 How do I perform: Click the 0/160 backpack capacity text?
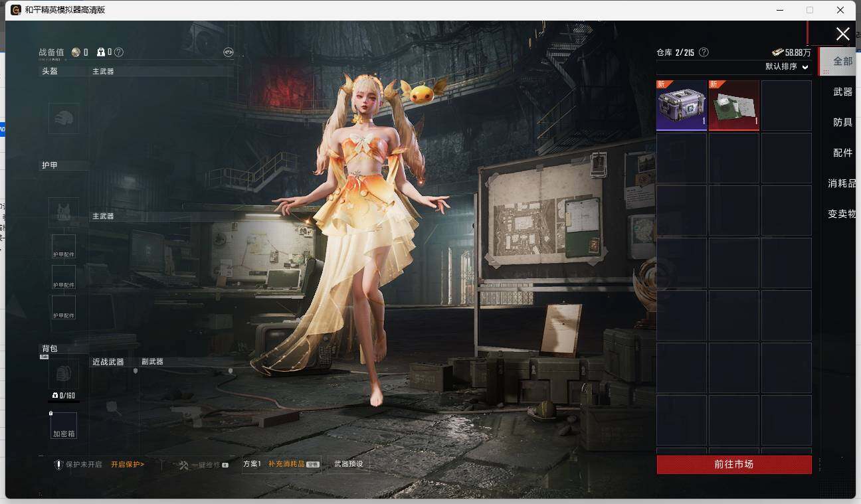[x=67, y=396]
